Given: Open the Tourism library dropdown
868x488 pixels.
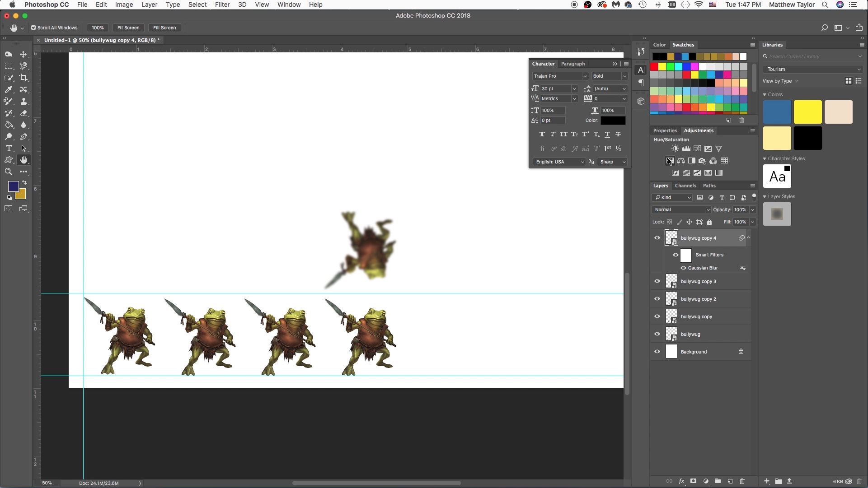Looking at the screenshot, I should [x=812, y=69].
